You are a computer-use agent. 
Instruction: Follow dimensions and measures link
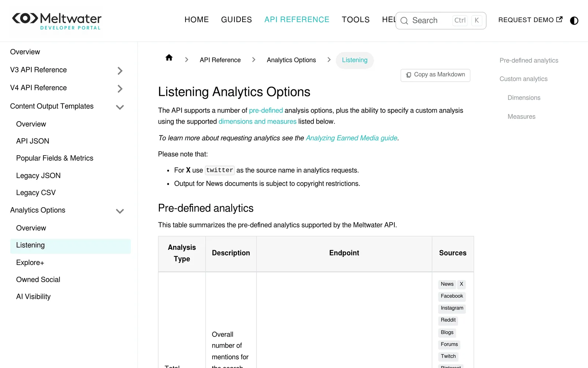pos(257,121)
